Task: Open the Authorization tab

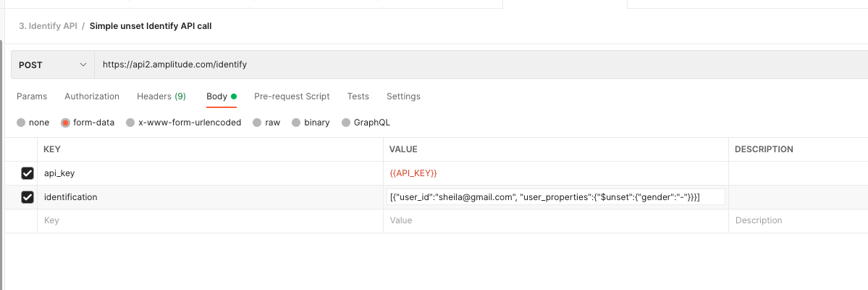Action: (92, 96)
